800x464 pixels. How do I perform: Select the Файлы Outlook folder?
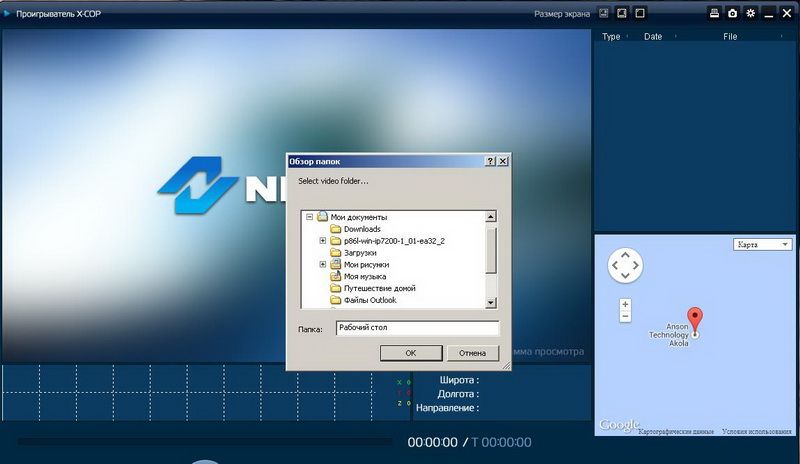370,300
